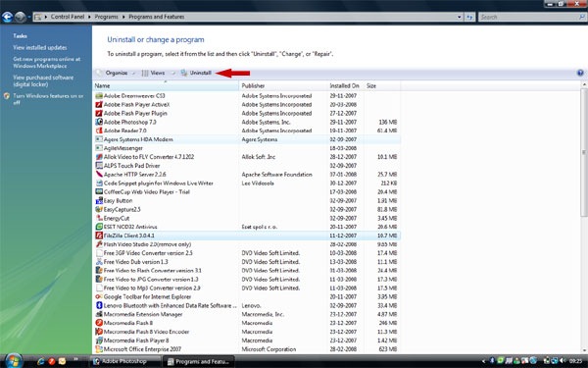The width and height of the screenshot is (588, 368).
Task: Click the ESET NOD32 Antivirus icon
Action: point(99,227)
